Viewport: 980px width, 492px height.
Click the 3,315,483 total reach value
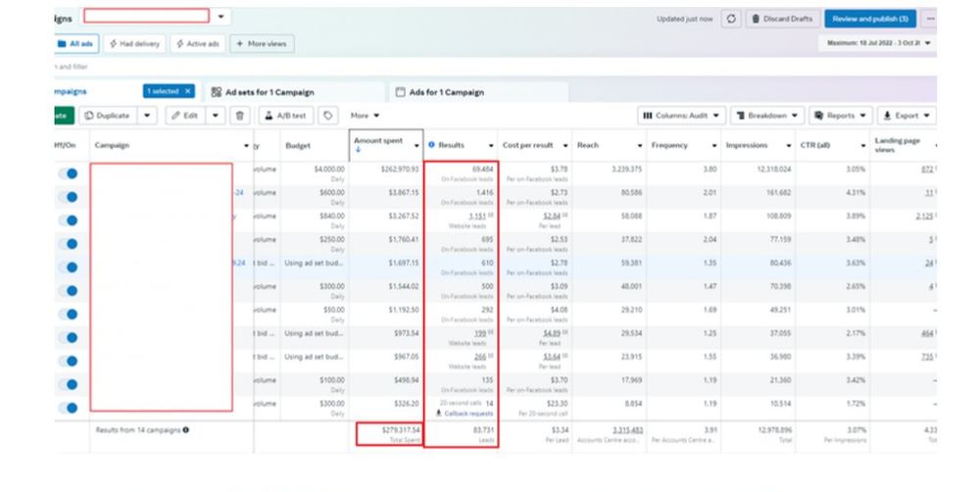tap(627, 430)
